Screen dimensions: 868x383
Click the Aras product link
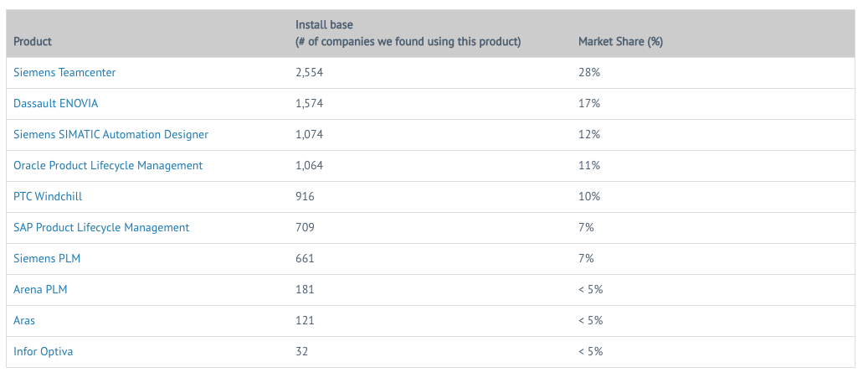(24, 321)
